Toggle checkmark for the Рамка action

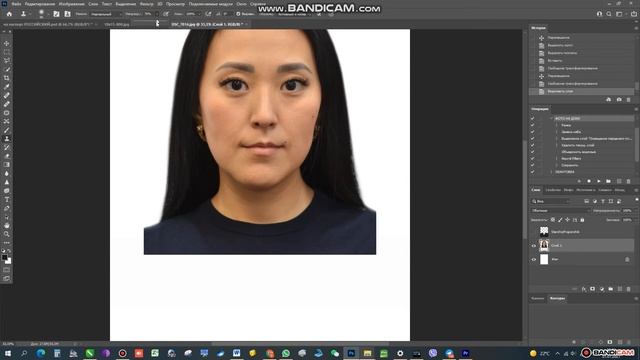[x=532, y=125]
